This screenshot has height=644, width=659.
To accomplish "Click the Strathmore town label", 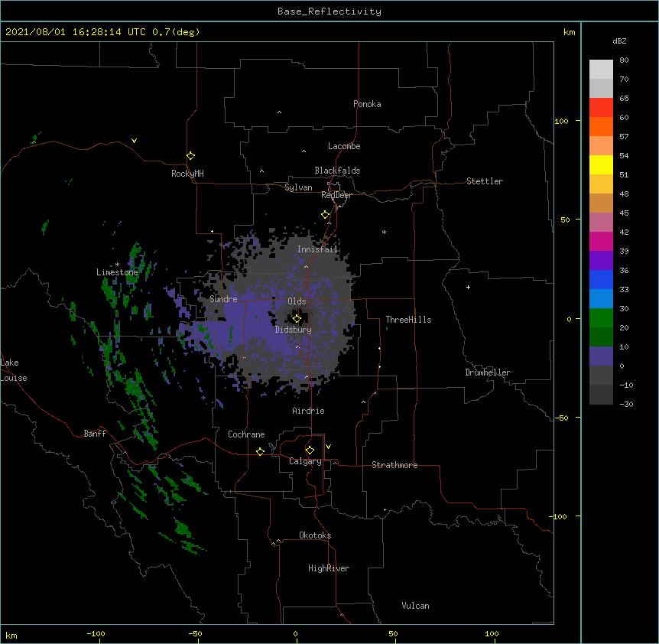I will [x=394, y=465].
